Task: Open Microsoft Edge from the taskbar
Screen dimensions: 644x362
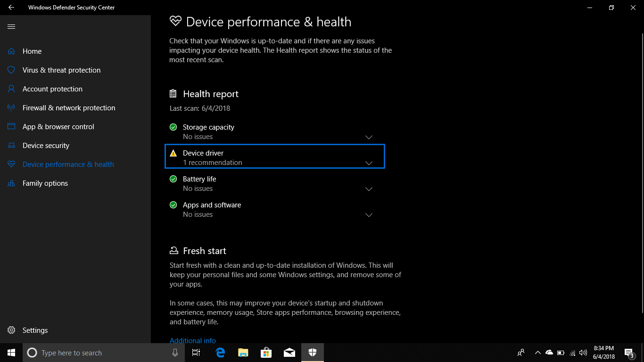Action: pyautogui.click(x=220, y=353)
